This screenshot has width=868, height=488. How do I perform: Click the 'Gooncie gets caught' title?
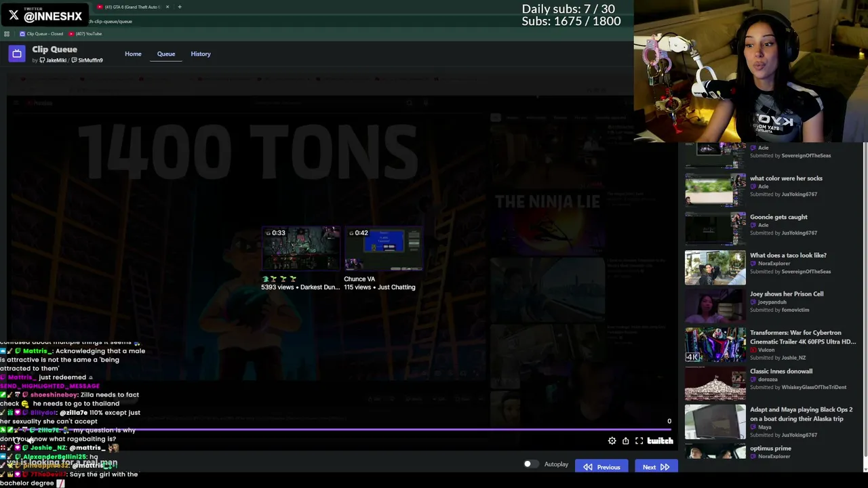(x=778, y=217)
